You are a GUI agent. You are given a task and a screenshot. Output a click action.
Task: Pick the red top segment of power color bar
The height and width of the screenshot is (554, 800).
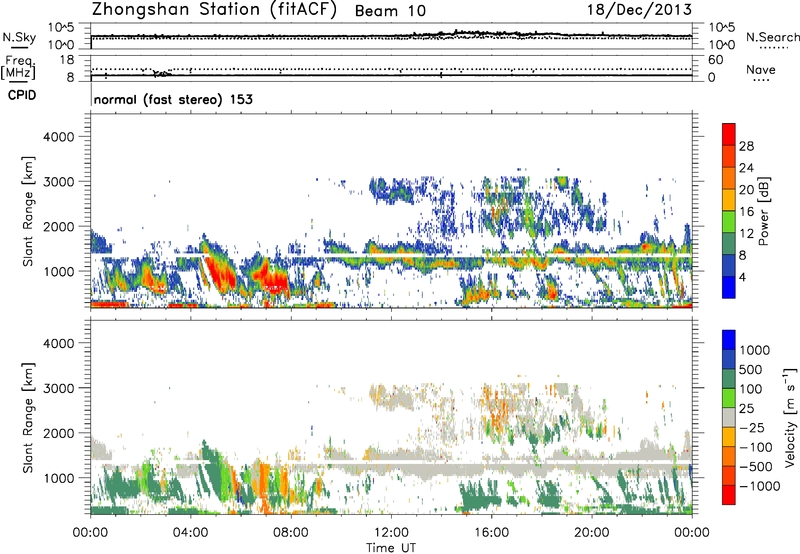point(729,134)
